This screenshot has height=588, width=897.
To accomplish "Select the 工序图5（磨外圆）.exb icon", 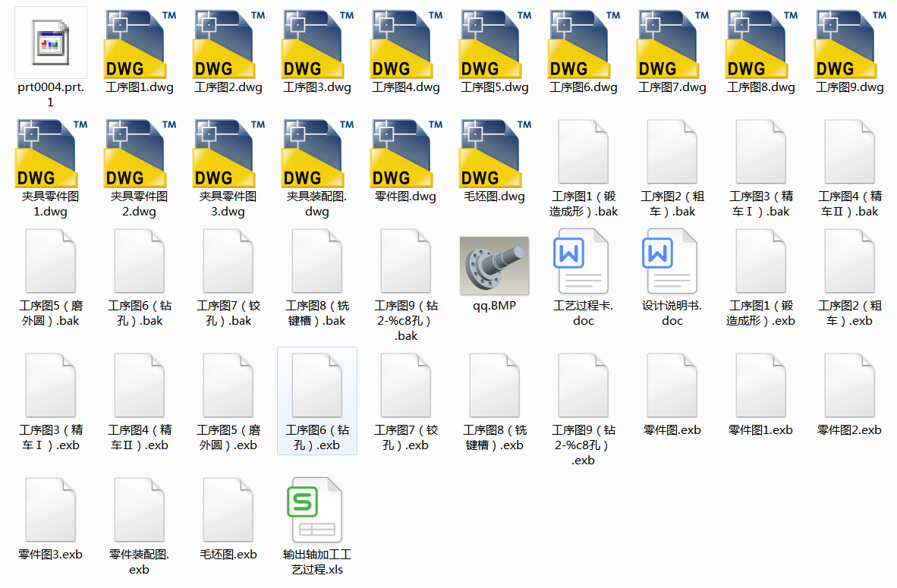I will 228,385.
